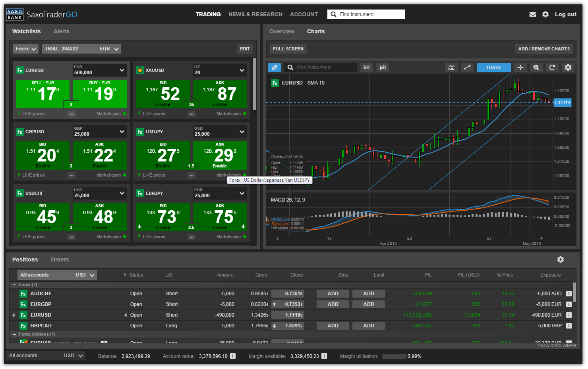Image resolution: width=588 pixels, height=369 pixels.
Task: Open USDJPY amount 25,000 dropdown
Action: tap(220, 132)
